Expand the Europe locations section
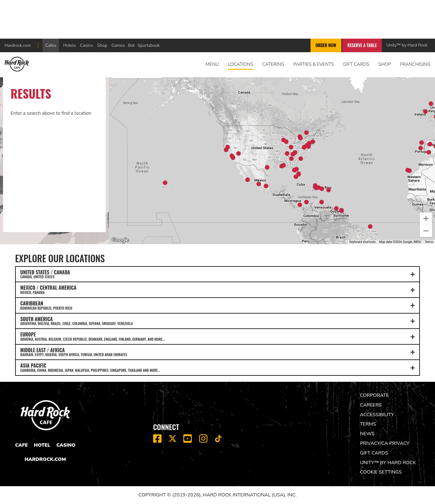Viewport: 435px width, 504px height. 217,337
